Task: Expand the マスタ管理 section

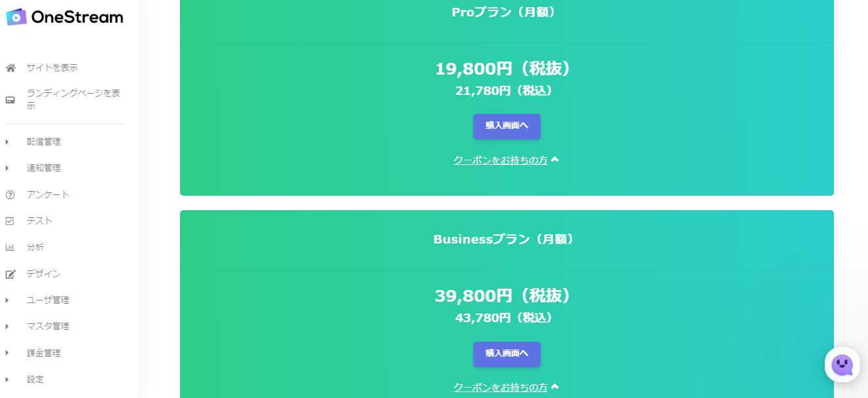Action: coord(47,326)
